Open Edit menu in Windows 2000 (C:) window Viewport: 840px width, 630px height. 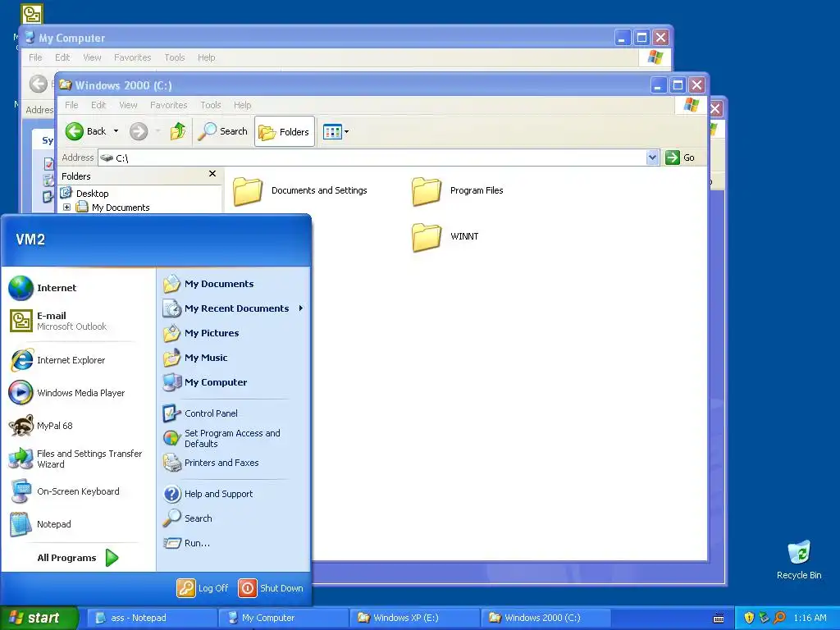click(x=98, y=105)
